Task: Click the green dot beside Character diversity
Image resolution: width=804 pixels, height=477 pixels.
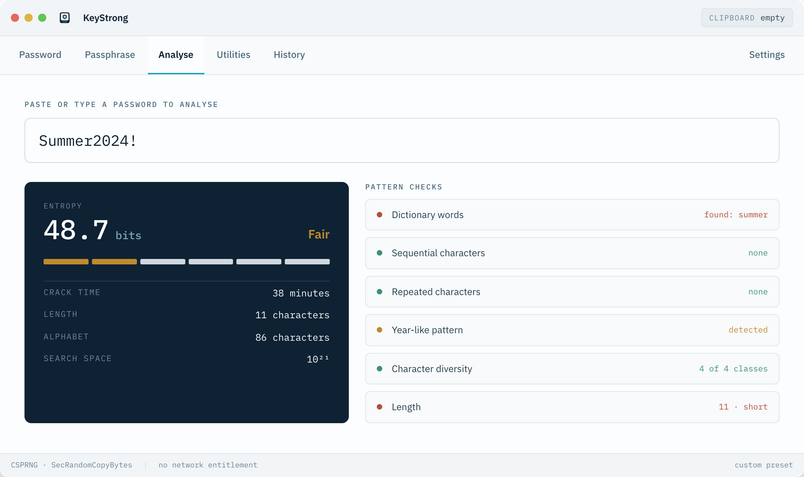Action: pyautogui.click(x=379, y=369)
